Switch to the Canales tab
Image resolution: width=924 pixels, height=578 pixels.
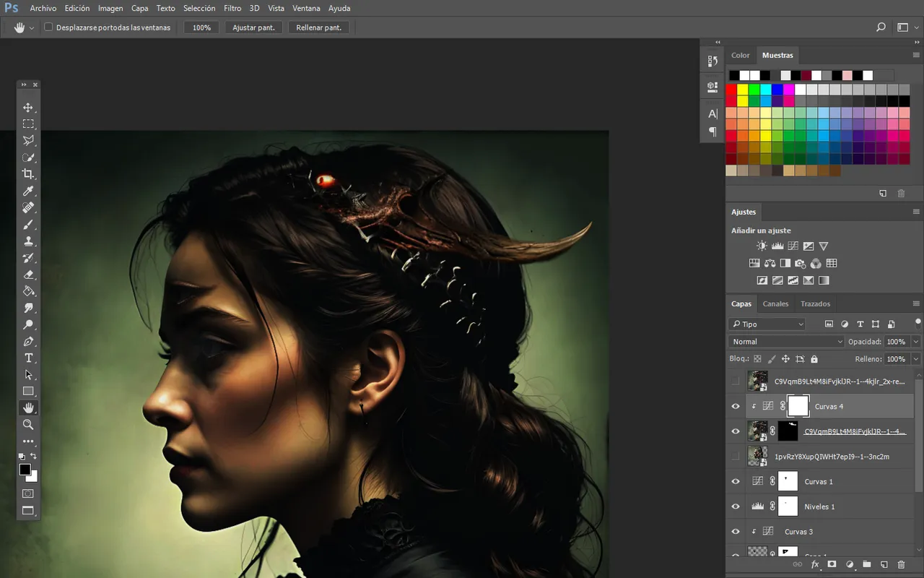(776, 303)
